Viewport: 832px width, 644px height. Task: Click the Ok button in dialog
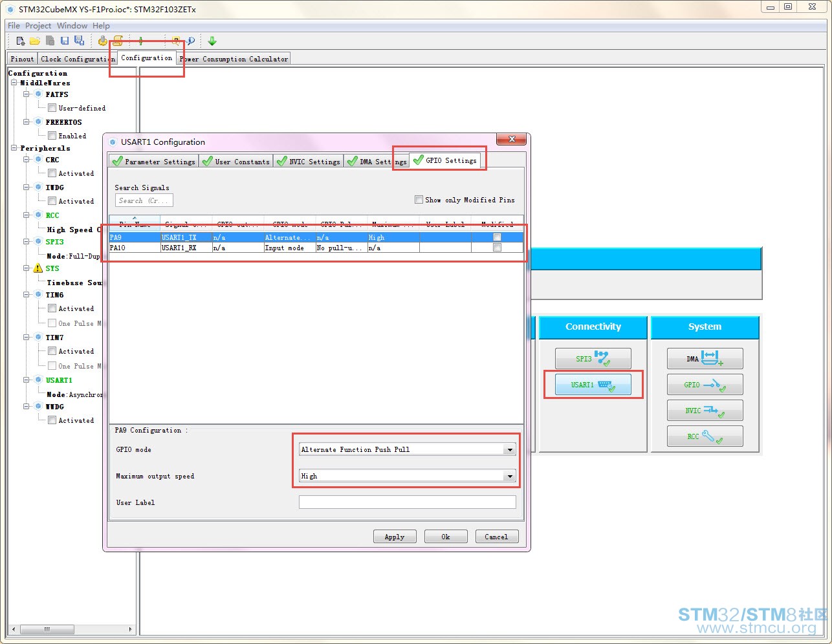tap(446, 537)
